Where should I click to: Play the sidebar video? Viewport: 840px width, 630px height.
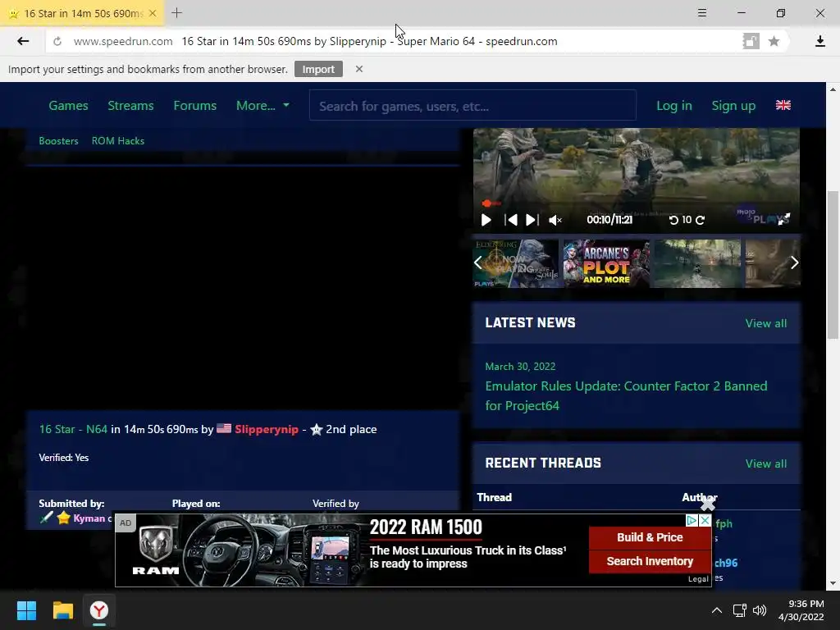pos(486,220)
